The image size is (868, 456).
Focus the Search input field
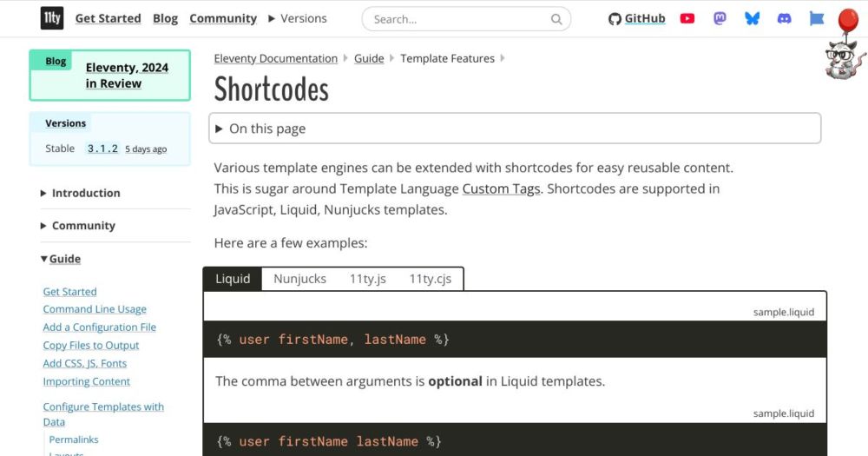(466, 19)
